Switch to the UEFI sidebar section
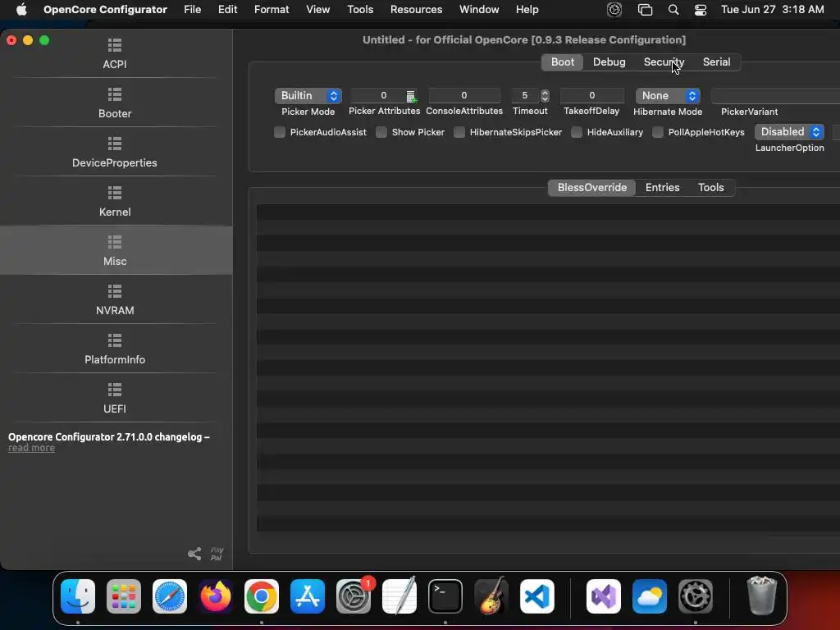 [115, 398]
